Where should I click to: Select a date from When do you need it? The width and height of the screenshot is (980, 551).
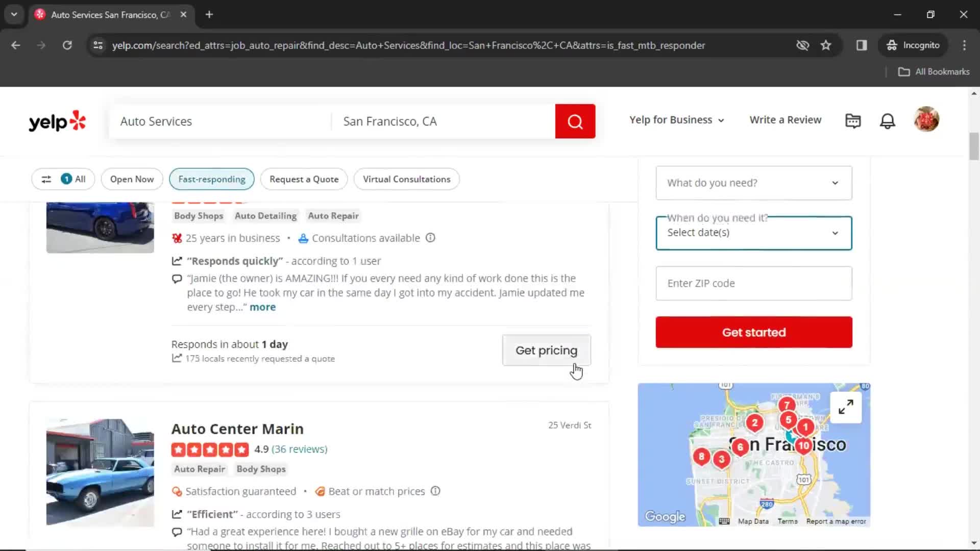[754, 232]
